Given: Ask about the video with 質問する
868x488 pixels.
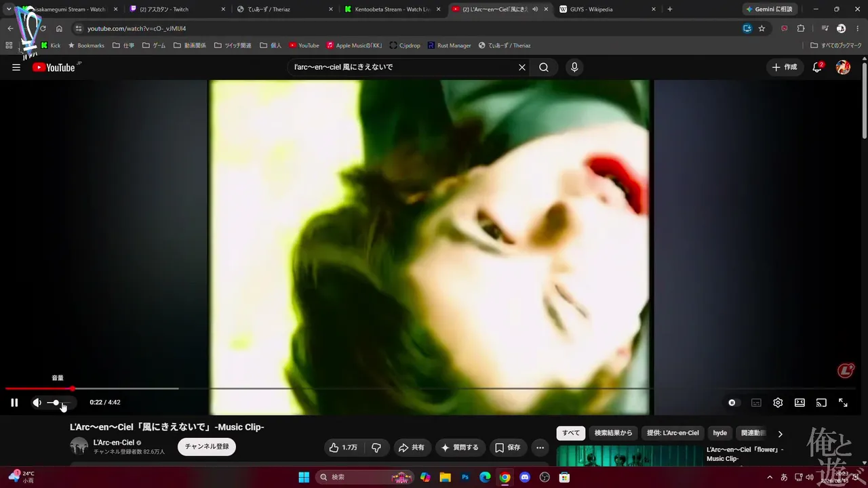Looking at the screenshot, I should pos(460,447).
